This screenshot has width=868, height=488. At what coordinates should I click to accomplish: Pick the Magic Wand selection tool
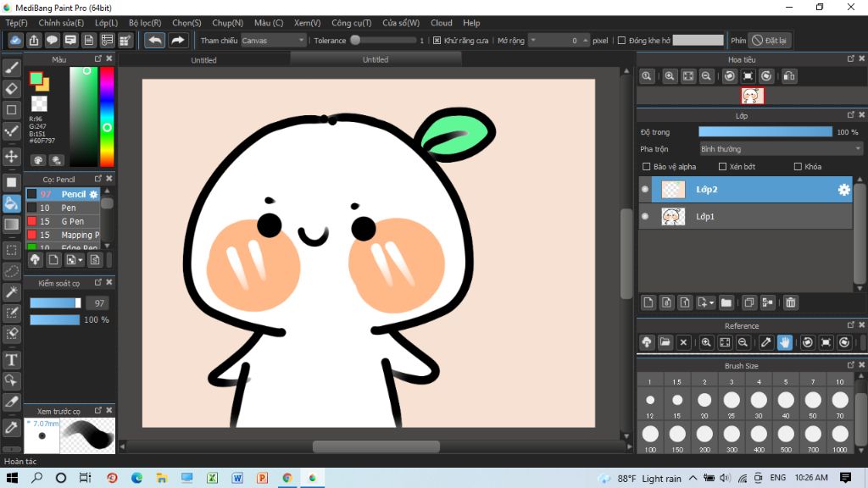[x=12, y=291]
